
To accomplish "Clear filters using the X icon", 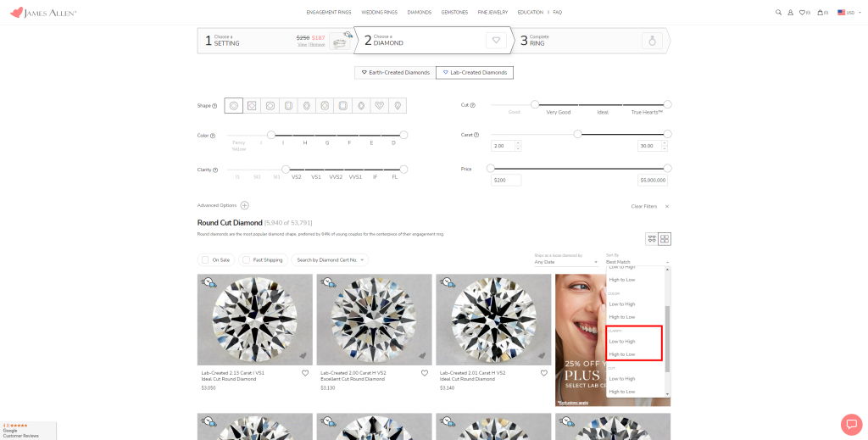I will 667,207.
